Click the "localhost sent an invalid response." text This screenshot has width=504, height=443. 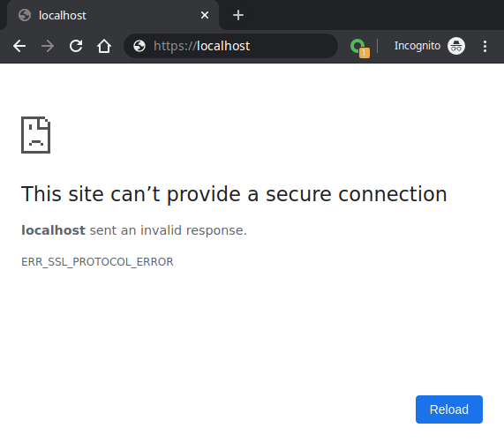134,230
